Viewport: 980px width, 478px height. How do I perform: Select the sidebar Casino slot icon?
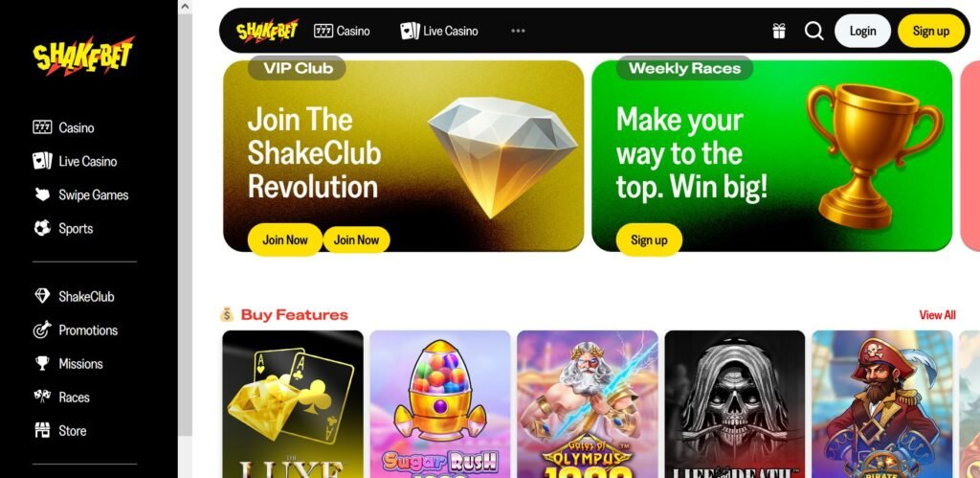42,127
